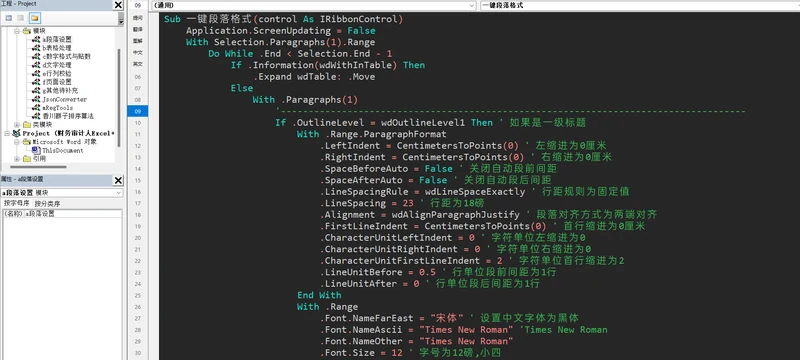Click the 中文 sidebar button
The image size is (800, 360).
(138, 53)
